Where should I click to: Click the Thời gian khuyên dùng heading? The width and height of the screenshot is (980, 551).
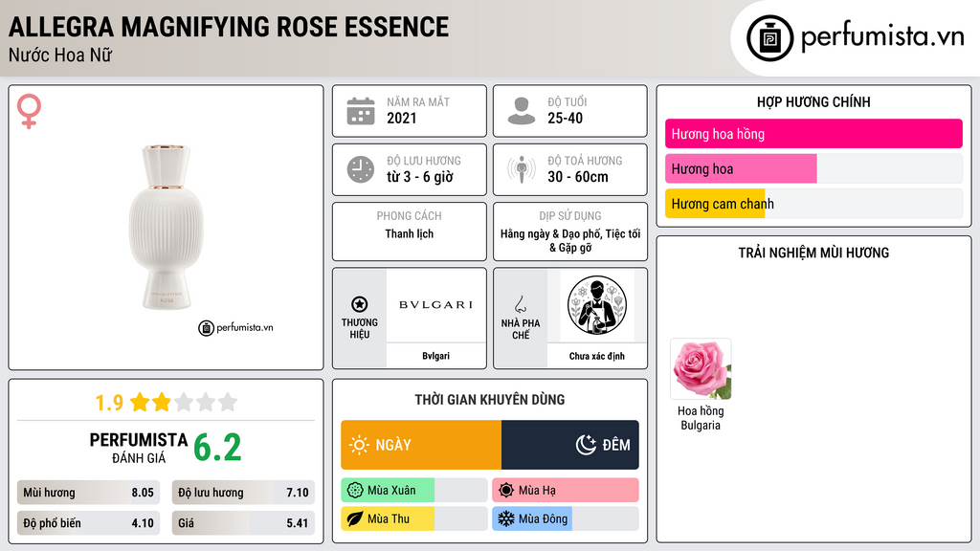coord(490,400)
